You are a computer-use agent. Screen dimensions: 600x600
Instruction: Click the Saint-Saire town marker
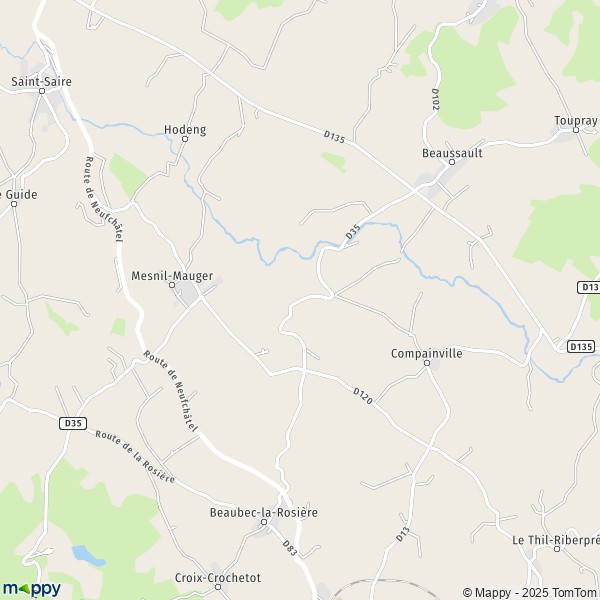pos(42,91)
